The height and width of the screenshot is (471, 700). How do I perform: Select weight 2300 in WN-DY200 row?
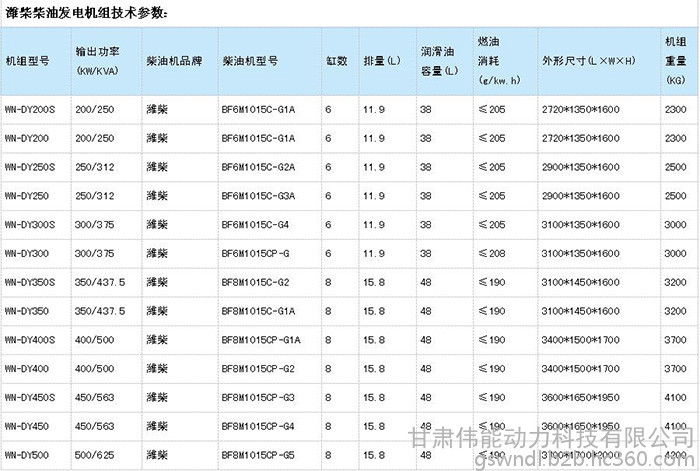tap(675, 138)
